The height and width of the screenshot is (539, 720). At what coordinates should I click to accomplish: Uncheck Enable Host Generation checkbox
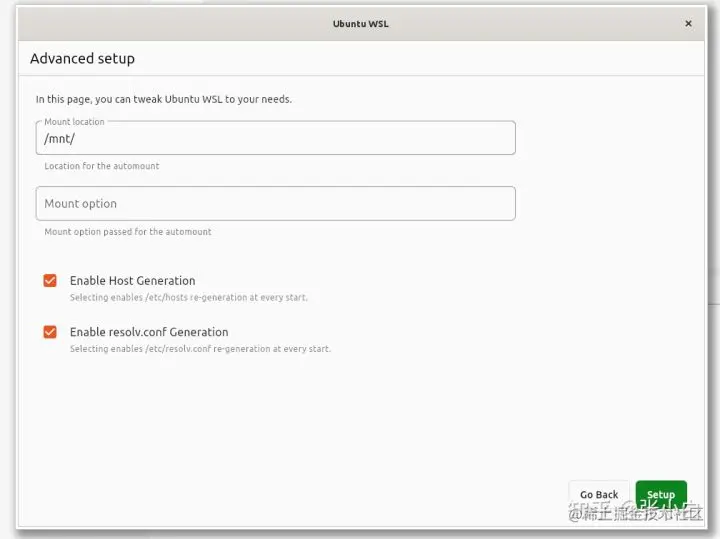tap(50, 281)
